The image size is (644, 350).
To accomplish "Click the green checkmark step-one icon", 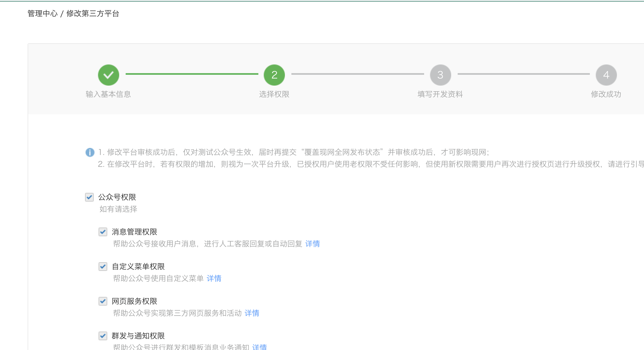I will click(x=108, y=75).
